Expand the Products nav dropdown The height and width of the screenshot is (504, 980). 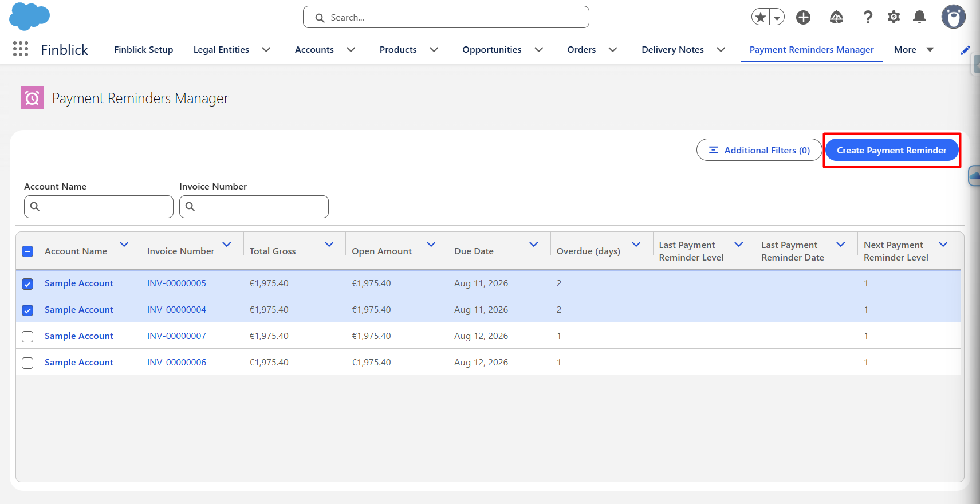434,50
